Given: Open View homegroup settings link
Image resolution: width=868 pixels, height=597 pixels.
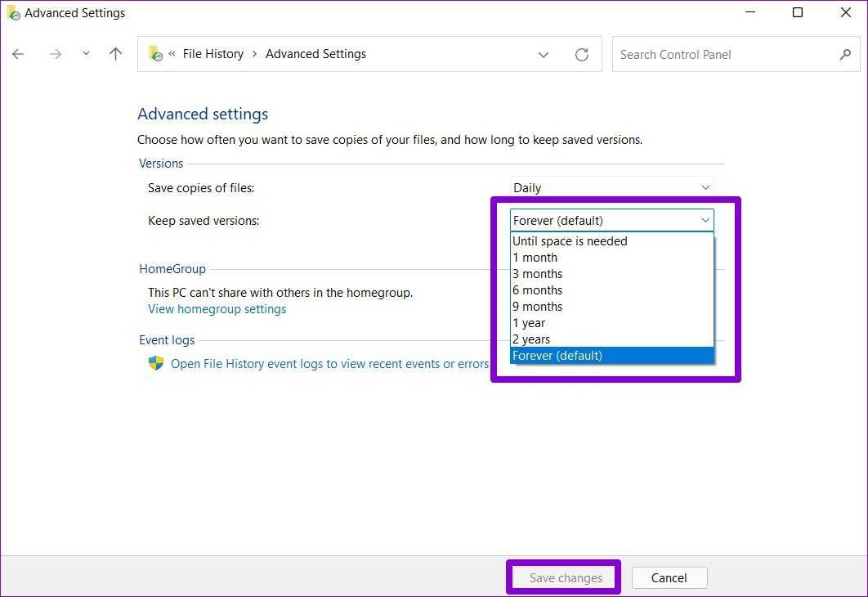Looking at the screenshot, I should (217, 309).
